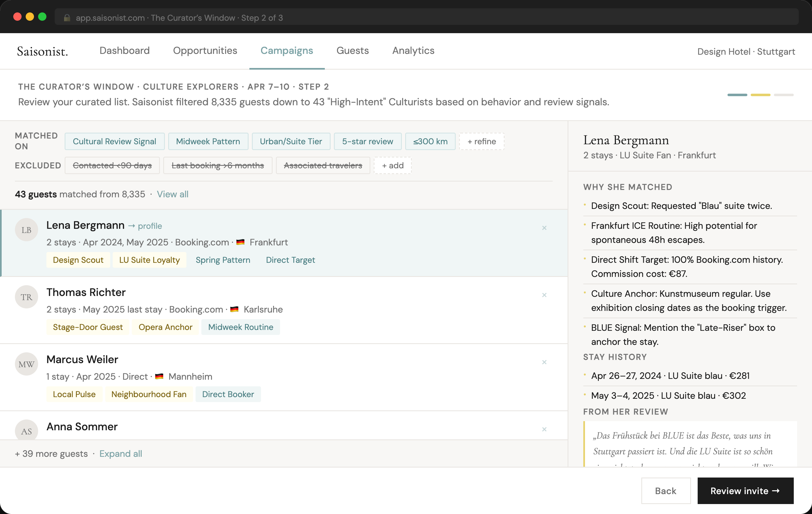
Task: Click the yellow step two progress bar
Action: [760, 95]
